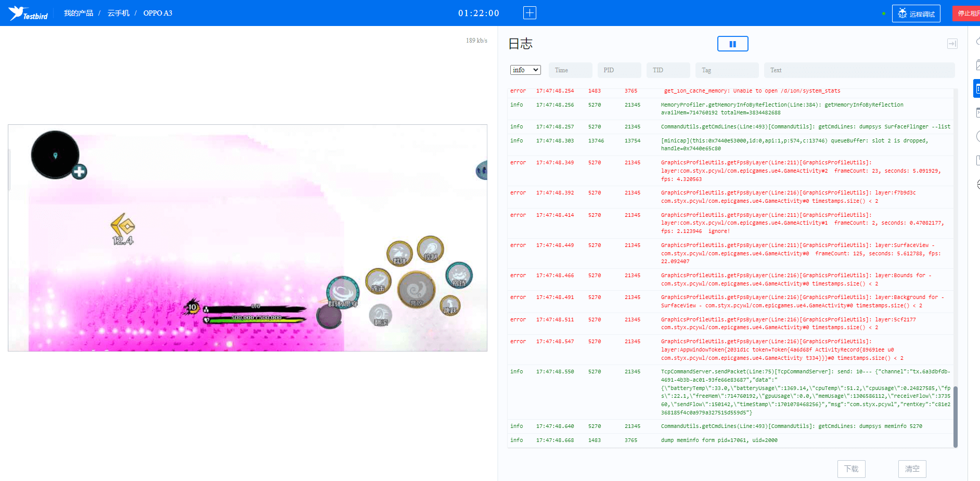980x481 pixels.
Task: Select error row with layer:Bounds
Action: [x=731, y=280]
